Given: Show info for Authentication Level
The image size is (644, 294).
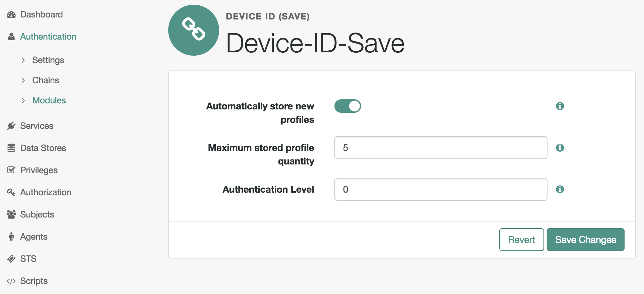Looking at the screenshot, I should coord(560,189).
